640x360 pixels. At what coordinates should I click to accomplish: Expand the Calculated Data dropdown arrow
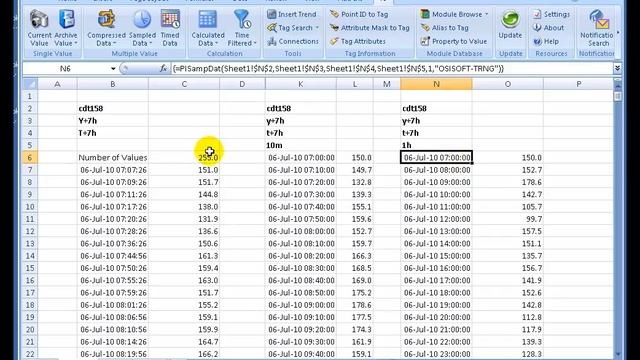(x=216, y=43)
